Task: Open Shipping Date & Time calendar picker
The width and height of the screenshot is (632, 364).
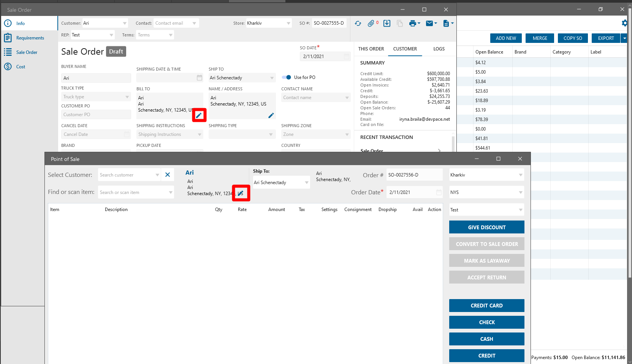Action: [x=200, y=78]
